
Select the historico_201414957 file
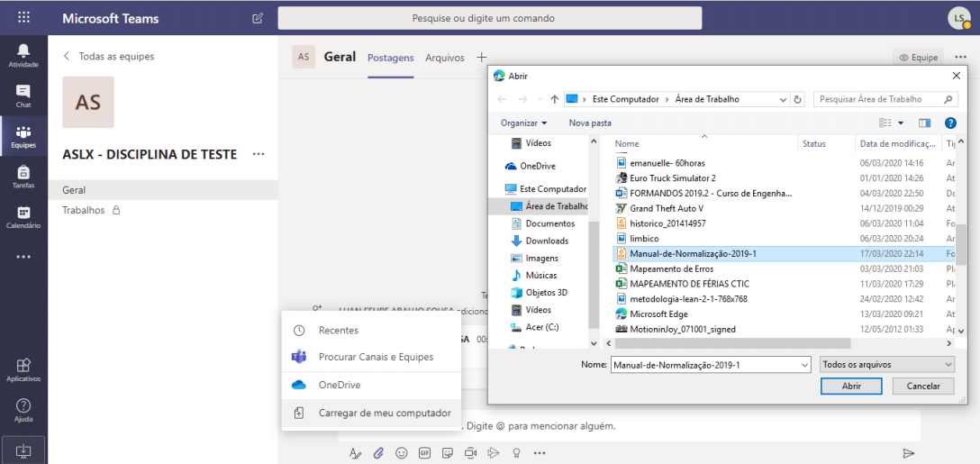pyautogui.click(x=667, y=223)
